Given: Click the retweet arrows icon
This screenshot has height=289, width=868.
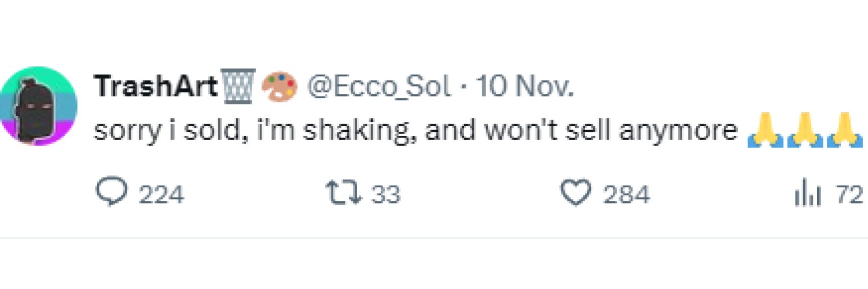Looking at the screenshot, I should point(344,194).
